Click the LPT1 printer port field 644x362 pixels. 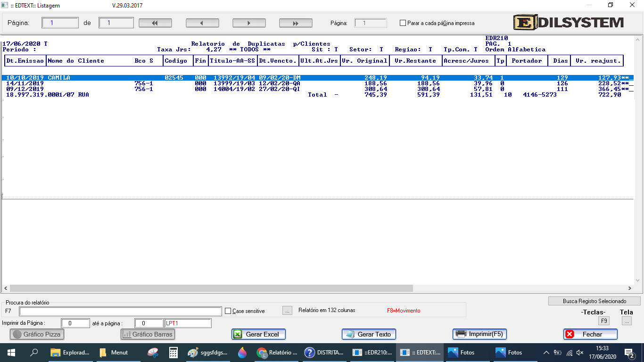click(188, 323)
